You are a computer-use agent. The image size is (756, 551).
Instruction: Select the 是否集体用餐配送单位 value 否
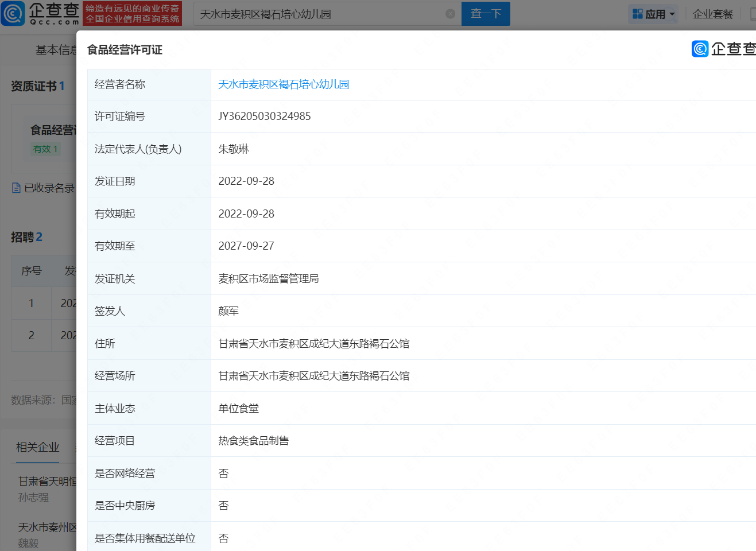click(223, 538)
